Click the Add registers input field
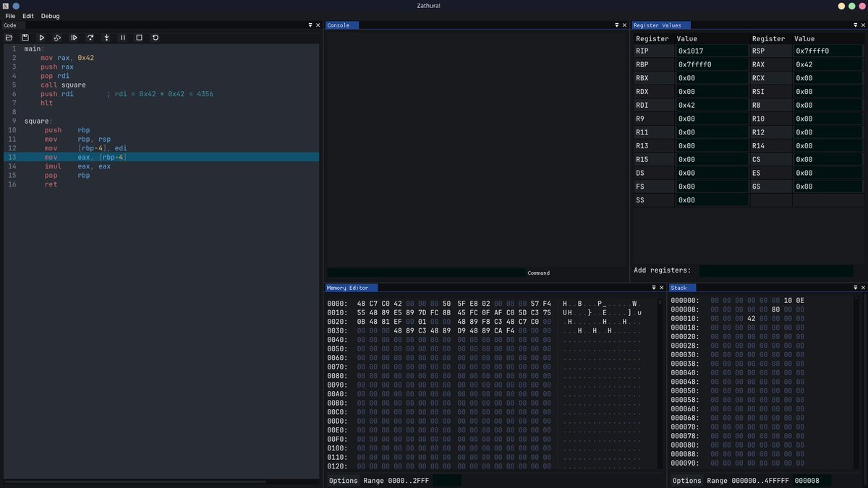868x488 pixels. click(x=775, y=270)
